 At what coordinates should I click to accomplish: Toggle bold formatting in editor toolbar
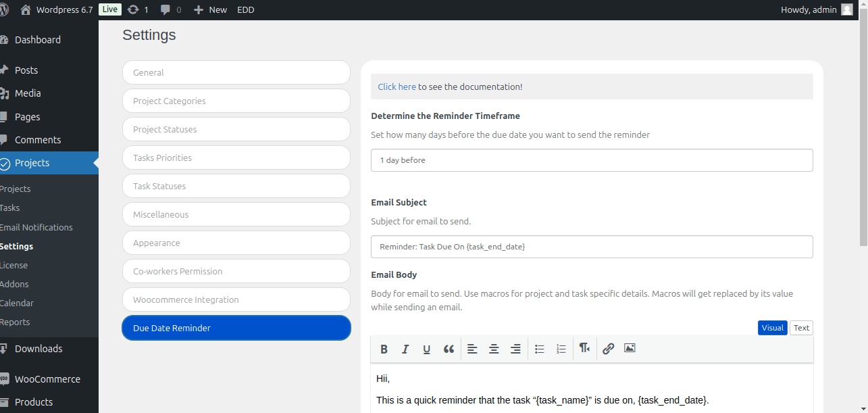point(384,349)
